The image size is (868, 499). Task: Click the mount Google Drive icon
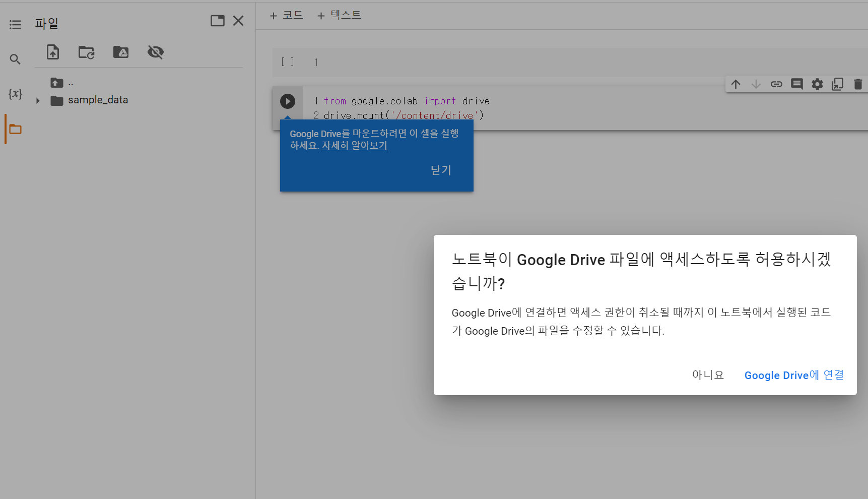tap(121, 52)
